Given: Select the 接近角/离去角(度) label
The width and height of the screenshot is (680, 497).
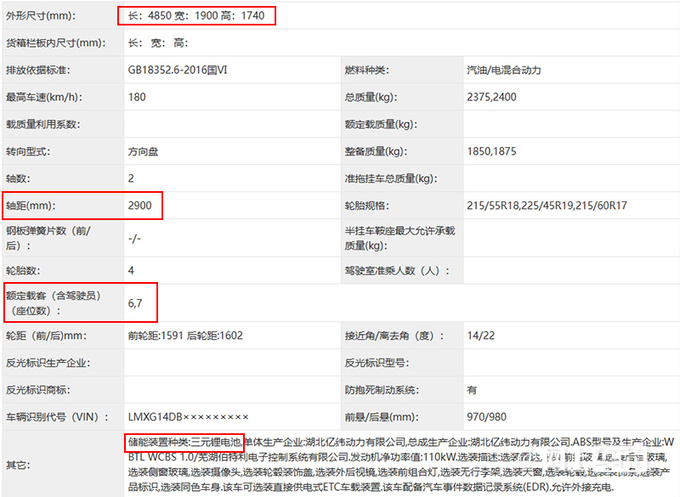Looking at the screenshot, I should [x=395, y=336].
